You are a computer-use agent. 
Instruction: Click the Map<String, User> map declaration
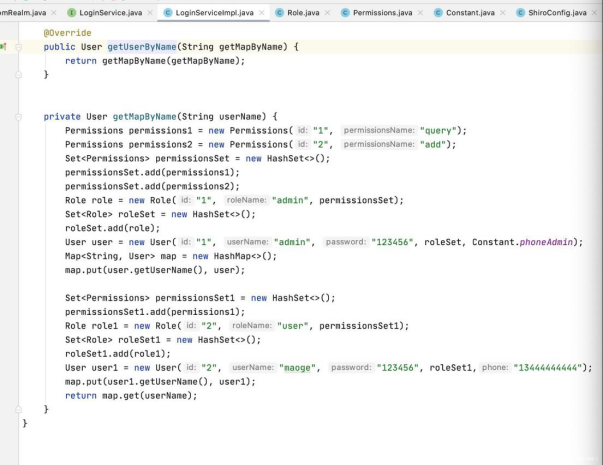171,256
